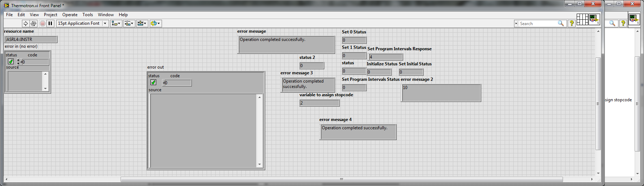This screenshot has width=644, height=186.
Task: Click the Search text field
Action: (x=538, y=24)
